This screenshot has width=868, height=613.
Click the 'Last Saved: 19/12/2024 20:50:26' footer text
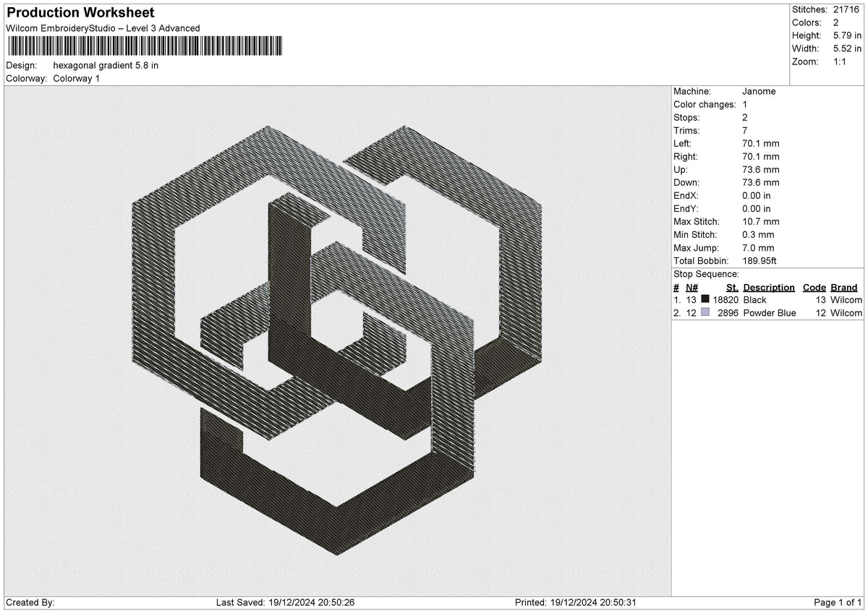(x=285, y=603)
